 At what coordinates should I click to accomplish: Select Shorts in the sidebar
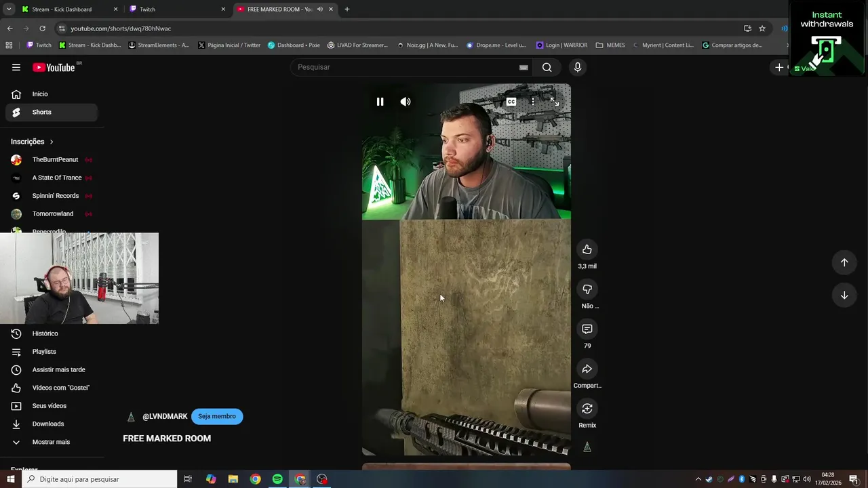point(52,113)
